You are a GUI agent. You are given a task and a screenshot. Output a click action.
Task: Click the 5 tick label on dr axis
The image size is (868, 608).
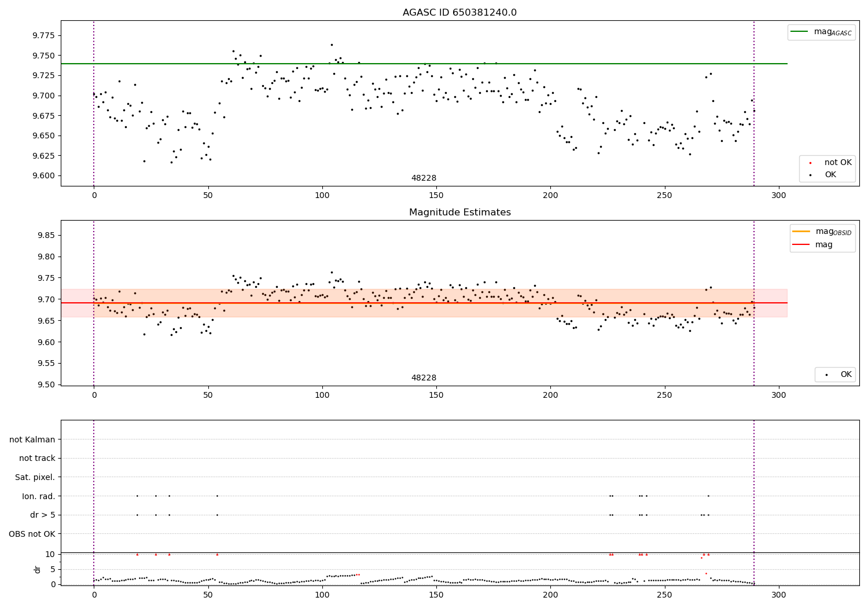pyautogui.click(x=53, y=569)
